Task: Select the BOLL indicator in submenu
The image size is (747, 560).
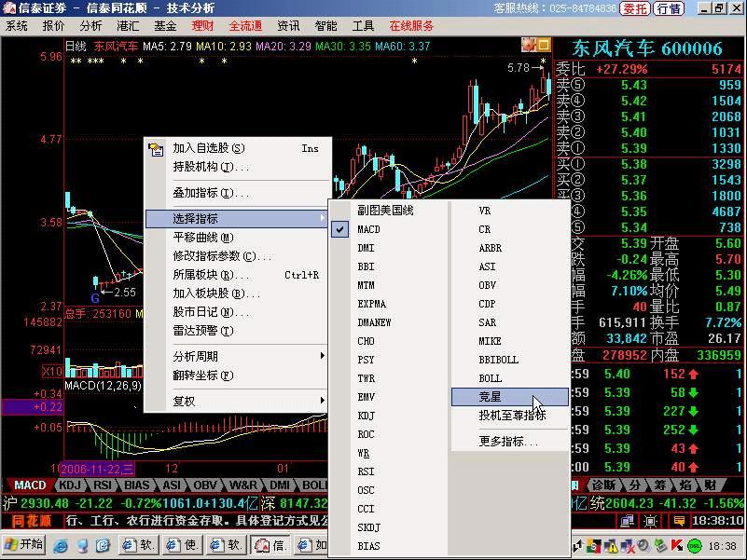Action: [510, 378]
